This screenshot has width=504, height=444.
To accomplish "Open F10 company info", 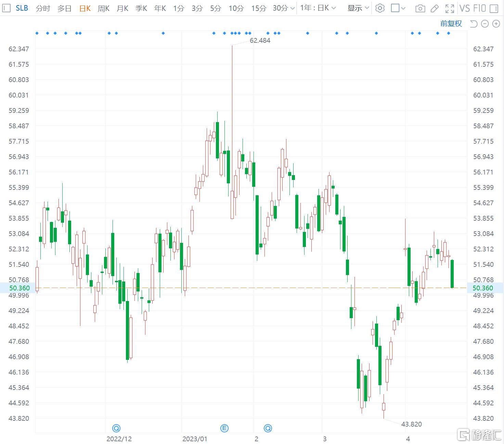I will pyautogui.click(x=479, y=8).
